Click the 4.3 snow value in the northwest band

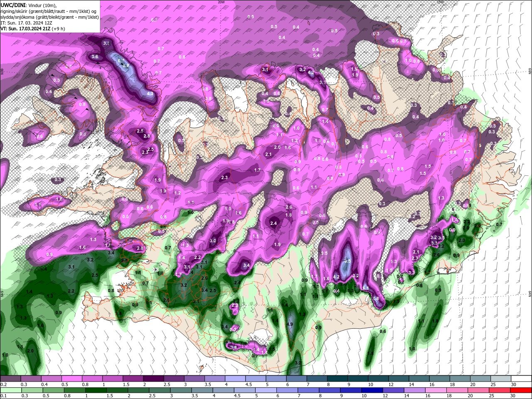click(150, 94)
